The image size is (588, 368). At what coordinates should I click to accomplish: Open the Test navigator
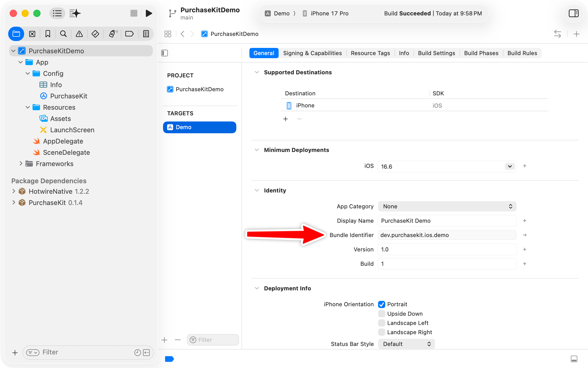[95, 34]
